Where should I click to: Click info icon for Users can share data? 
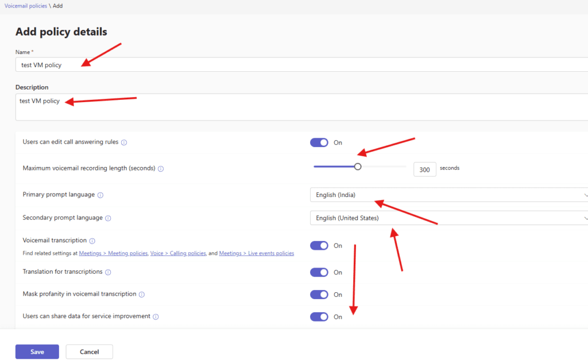[156, 316]
